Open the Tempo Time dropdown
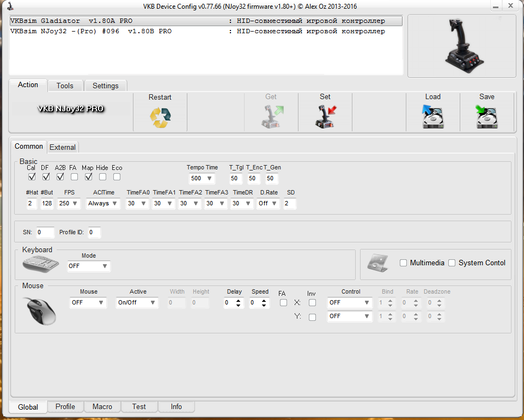This screenshot has height=420, width=524. tap(202, 179)
